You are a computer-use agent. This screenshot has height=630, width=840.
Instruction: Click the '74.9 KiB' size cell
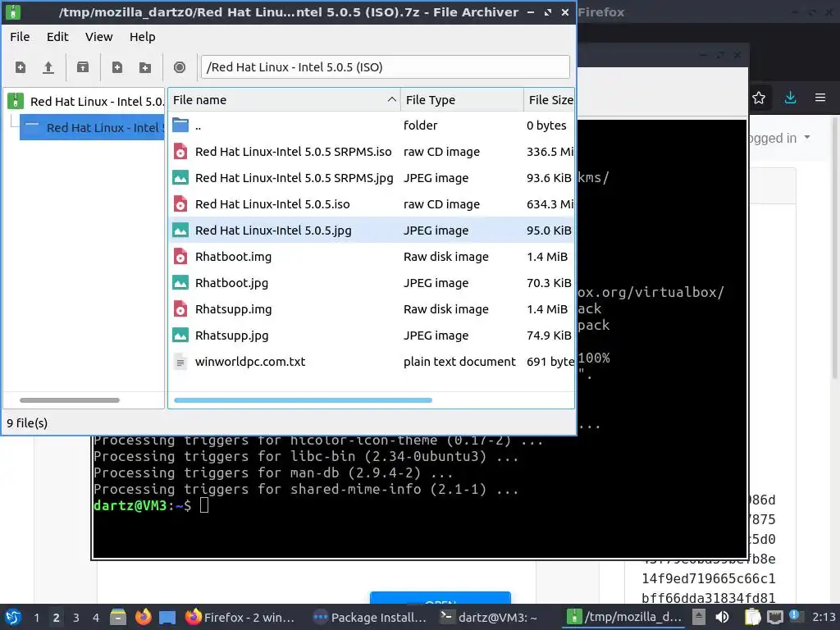click(549, 336)
